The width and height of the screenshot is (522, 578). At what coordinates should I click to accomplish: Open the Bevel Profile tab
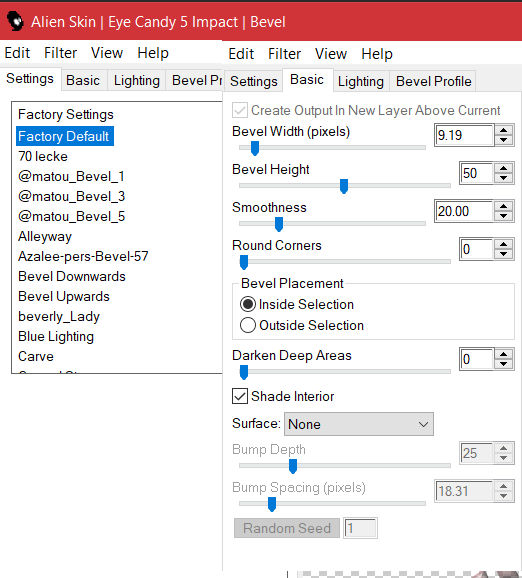[x=434, y=81]
